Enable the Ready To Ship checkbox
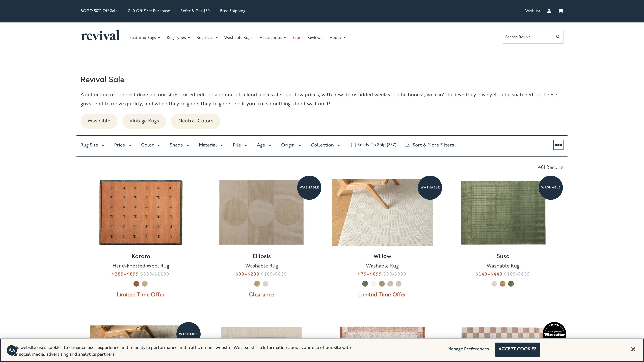Viewport: 644px width, 362px height. click(353, 145)
